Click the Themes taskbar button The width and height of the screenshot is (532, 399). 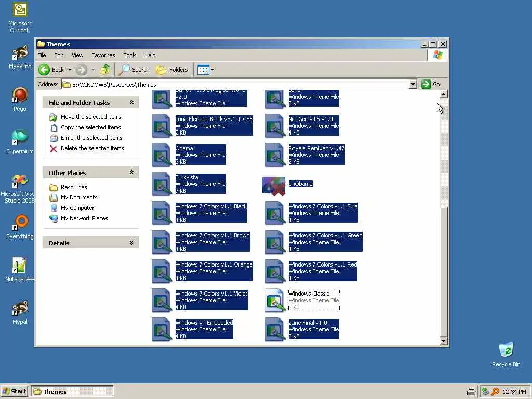coord(72,392)
